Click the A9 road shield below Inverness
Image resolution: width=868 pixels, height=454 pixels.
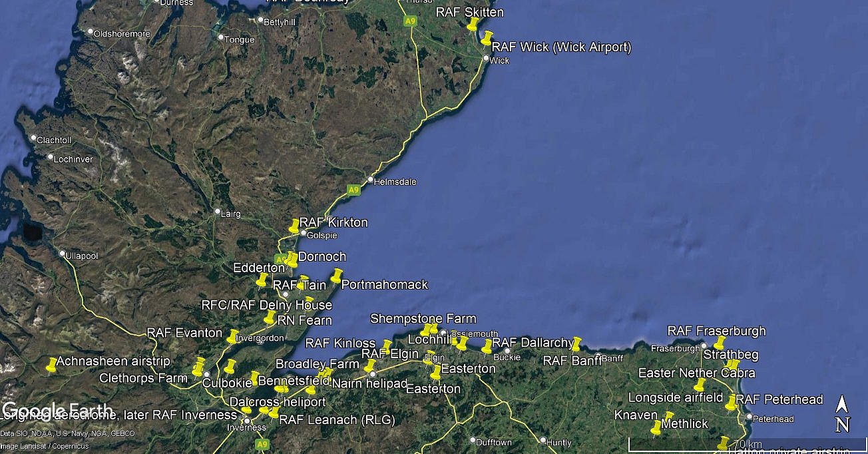click(262, 443)
